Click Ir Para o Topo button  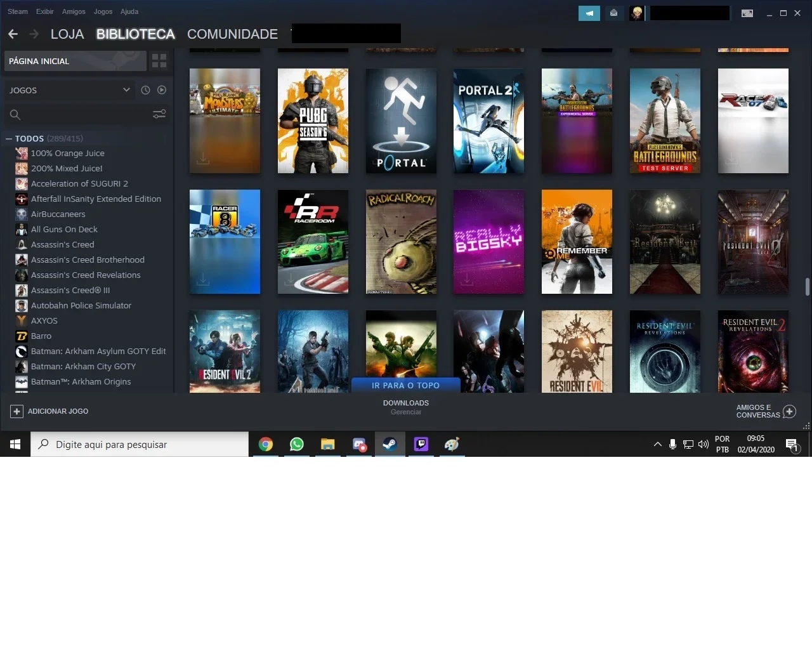coord(405,385)
